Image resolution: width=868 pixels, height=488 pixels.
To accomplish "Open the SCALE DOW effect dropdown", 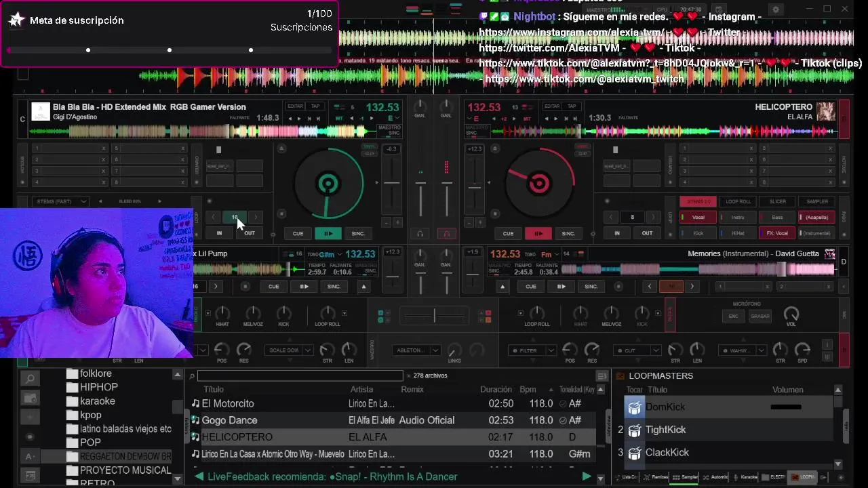I will tap(290, 350).
